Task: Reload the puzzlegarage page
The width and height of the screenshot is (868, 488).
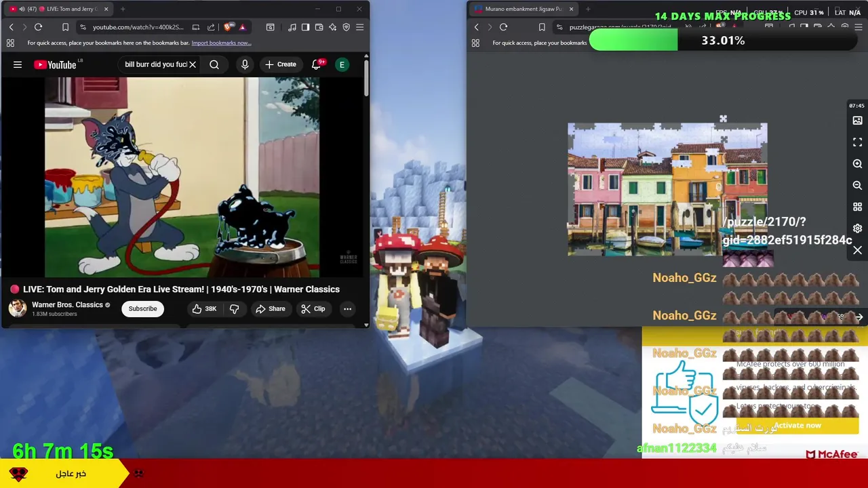Action: [503, 27]
